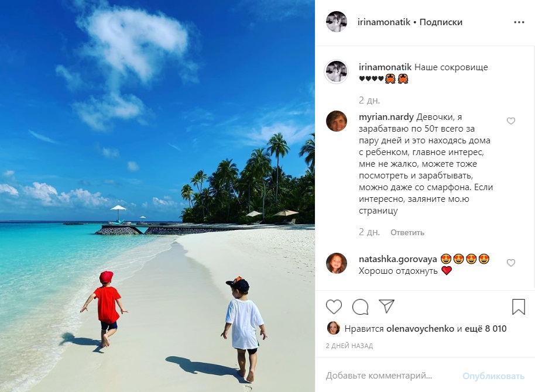This screenshot has width=535, height=392.
Task: Like the myrian.nardy comment
Action: 511,121
